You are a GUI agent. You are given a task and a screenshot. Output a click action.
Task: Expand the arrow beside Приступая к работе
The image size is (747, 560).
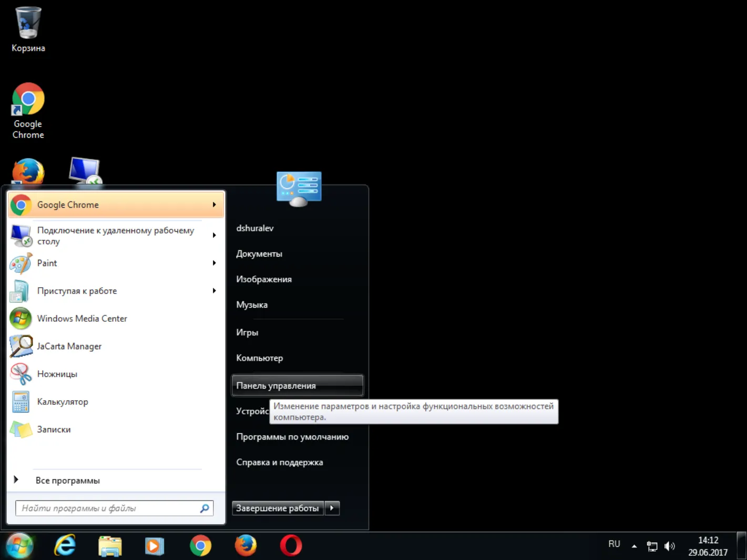[214, 291]
